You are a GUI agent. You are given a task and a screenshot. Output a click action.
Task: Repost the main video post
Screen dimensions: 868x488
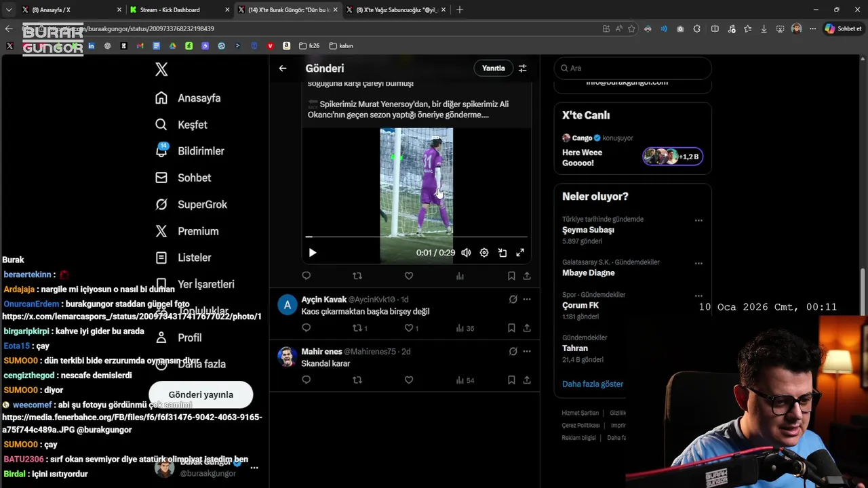click(357, 276)
